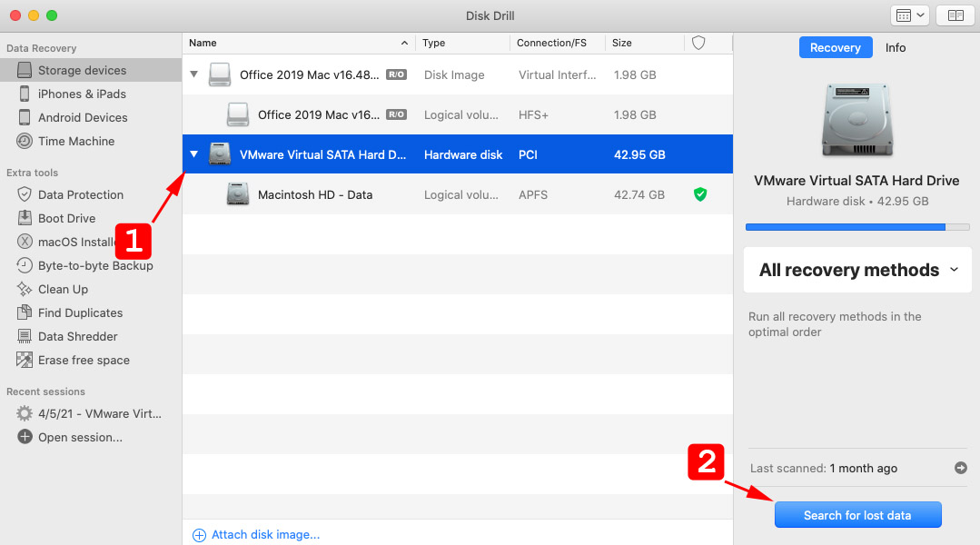Click the Attach disk image plus icon
The image size is (980, 545).
pos(199,535)
